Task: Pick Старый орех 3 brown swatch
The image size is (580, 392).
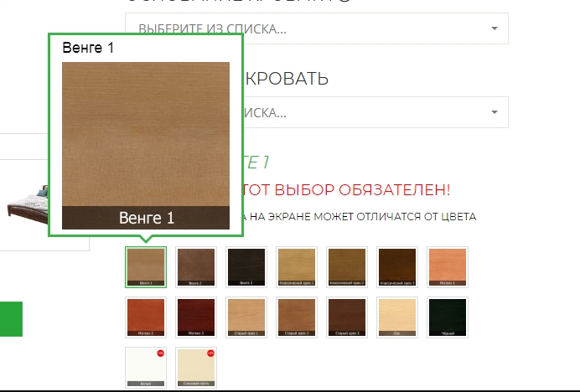Action: point(347,317)
